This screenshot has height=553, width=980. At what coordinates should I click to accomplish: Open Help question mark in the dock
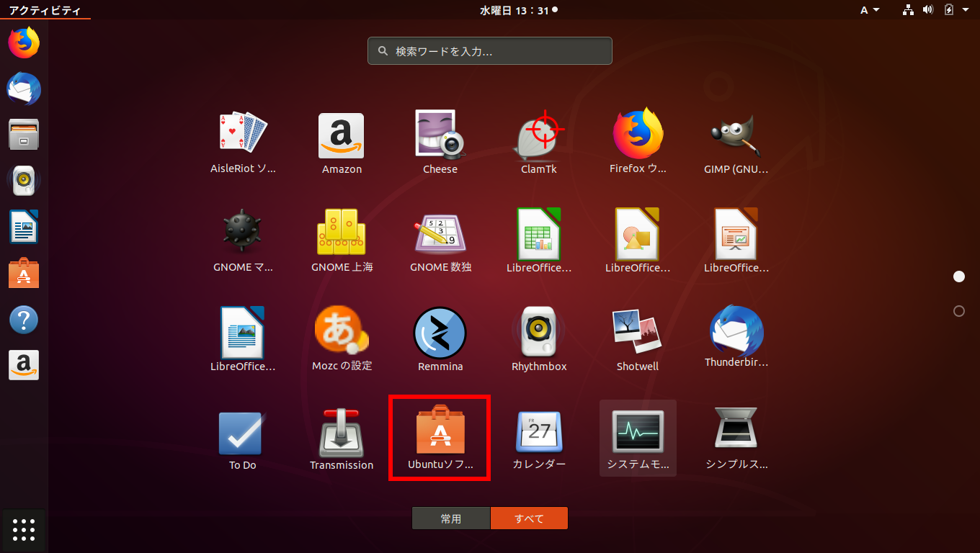pos(24,320)
